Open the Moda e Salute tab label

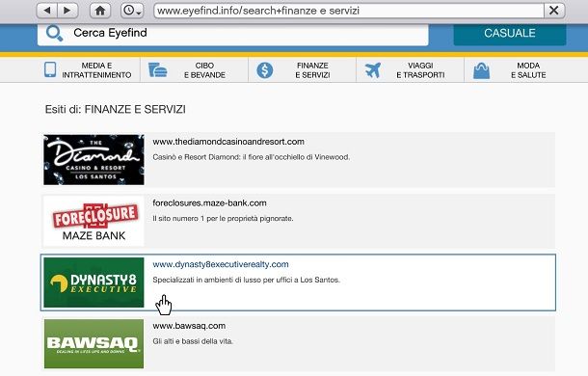pos(528,70)
